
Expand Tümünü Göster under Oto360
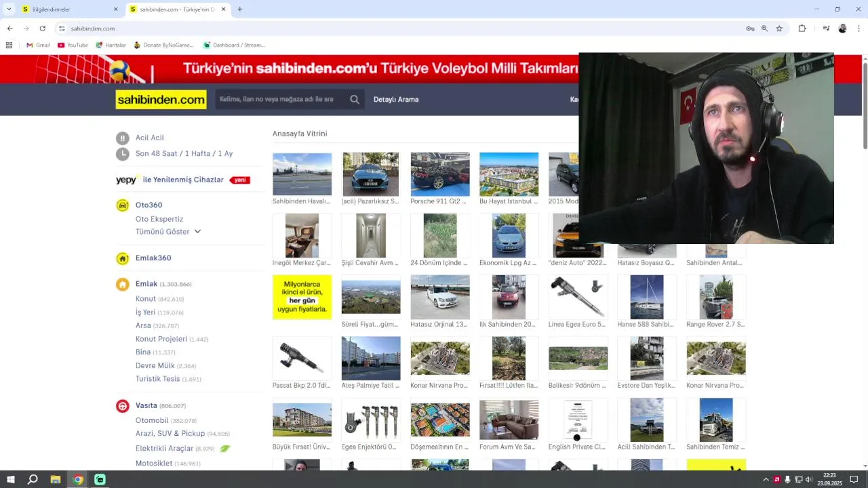click(168, 232)
